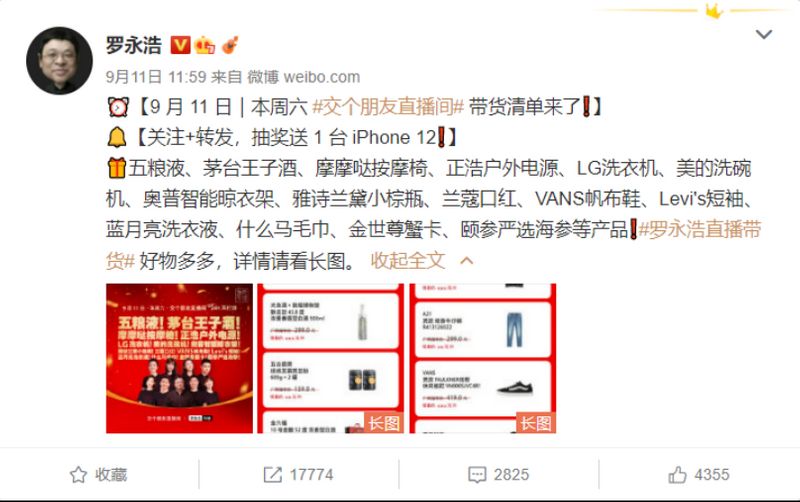Open the long image with liquor bottle

click(330, 358)
